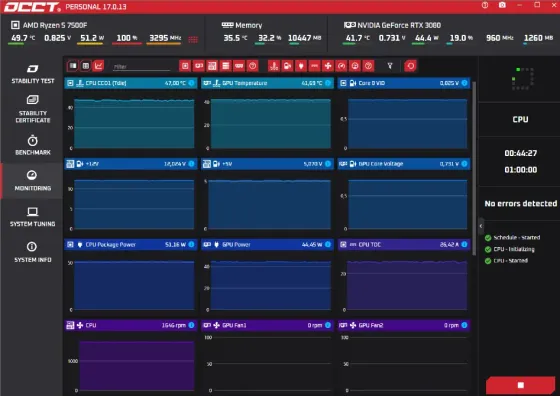Open the System Tuning section
560x396 pixels.
[32, 216]
